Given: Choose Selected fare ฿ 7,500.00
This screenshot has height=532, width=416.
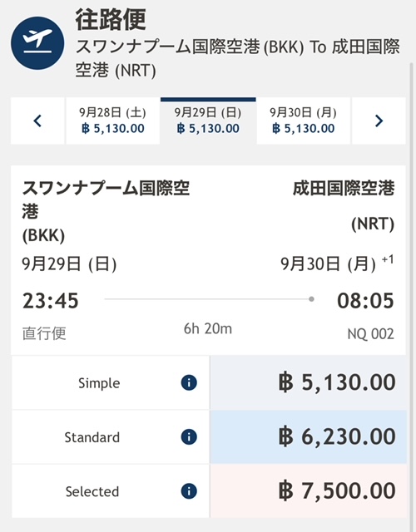Looking at the screenshot, I should click(308, 491).
